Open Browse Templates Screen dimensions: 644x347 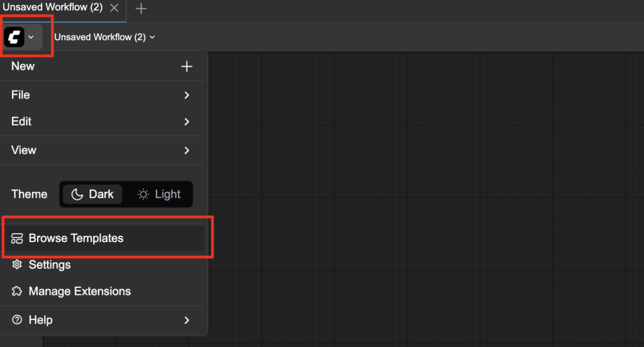[x=76, y=238]
